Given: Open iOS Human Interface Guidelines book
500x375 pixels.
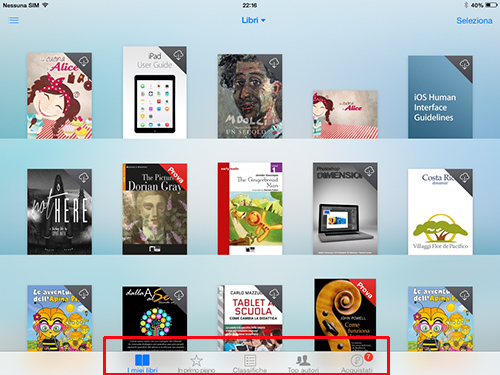Looking at the screenshot, I should pos(440,97).
